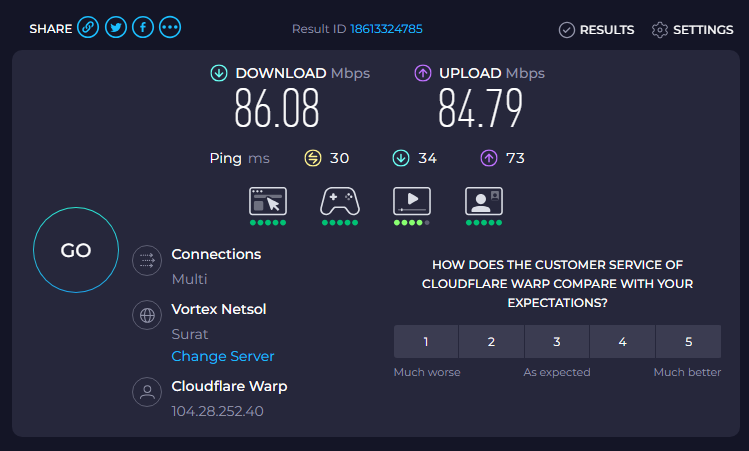Start test with GO button
Image resolution: width=749 pixels, height=451 pixels.
(76, 250)
